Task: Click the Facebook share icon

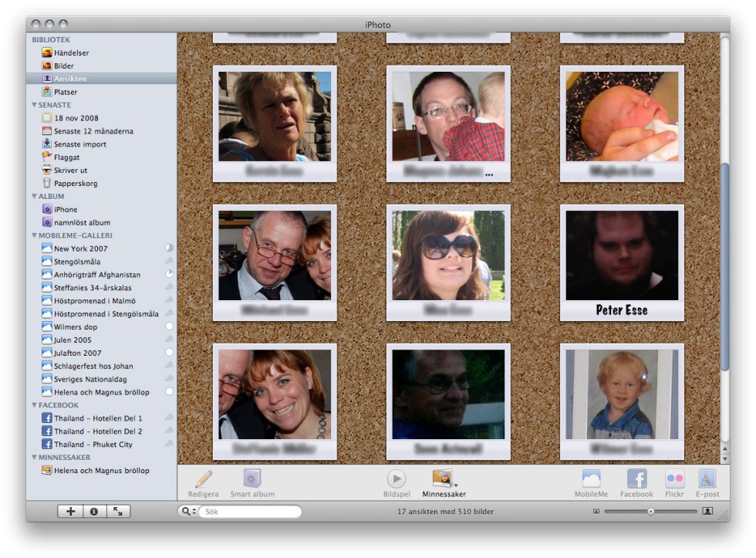Action: point(636,479)
